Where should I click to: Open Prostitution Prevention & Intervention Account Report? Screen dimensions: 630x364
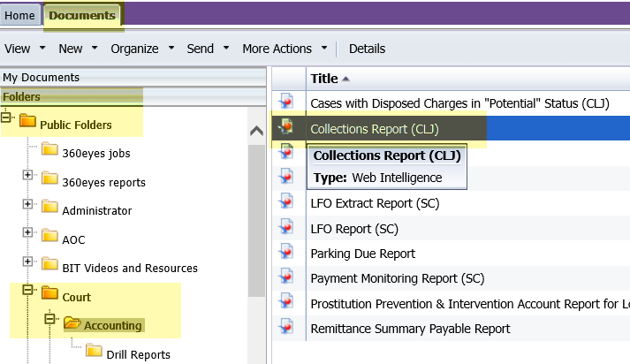[470, 304]
